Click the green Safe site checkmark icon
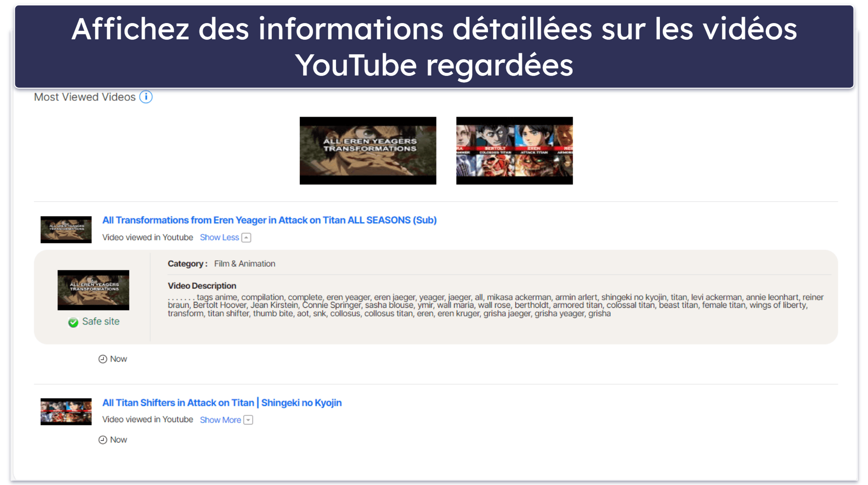868x485 pixels. [x=73, y=322]
